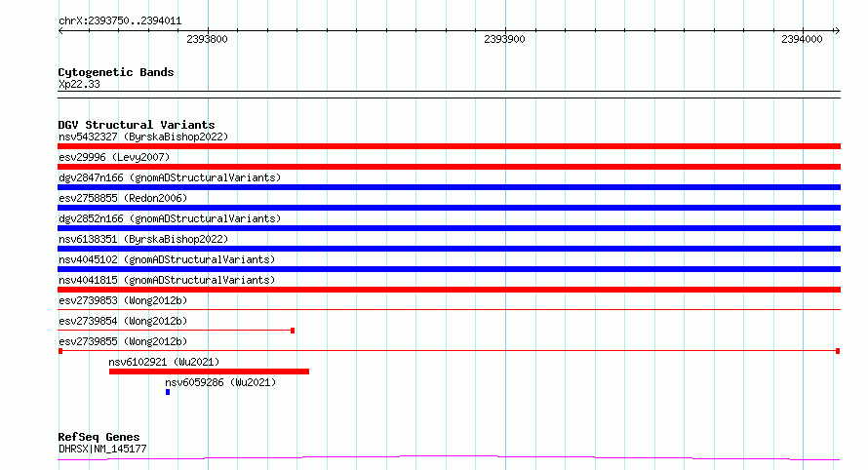Open the esv2739855 (Wong2012b) label

[123, 341]
